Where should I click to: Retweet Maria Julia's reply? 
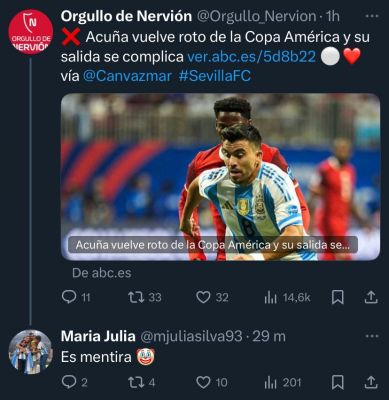coord(142,382)
